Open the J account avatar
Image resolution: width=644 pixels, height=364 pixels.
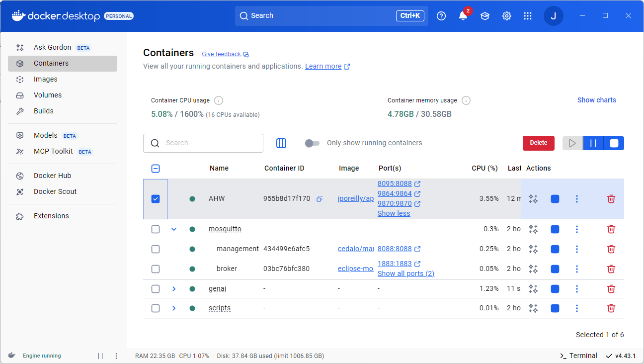tap(554, 16)
